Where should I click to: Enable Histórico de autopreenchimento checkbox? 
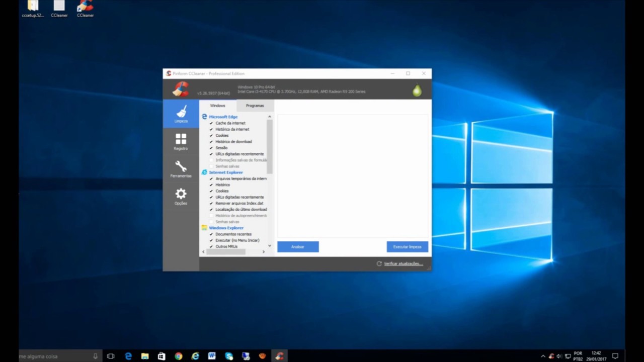tap(211, 216)
